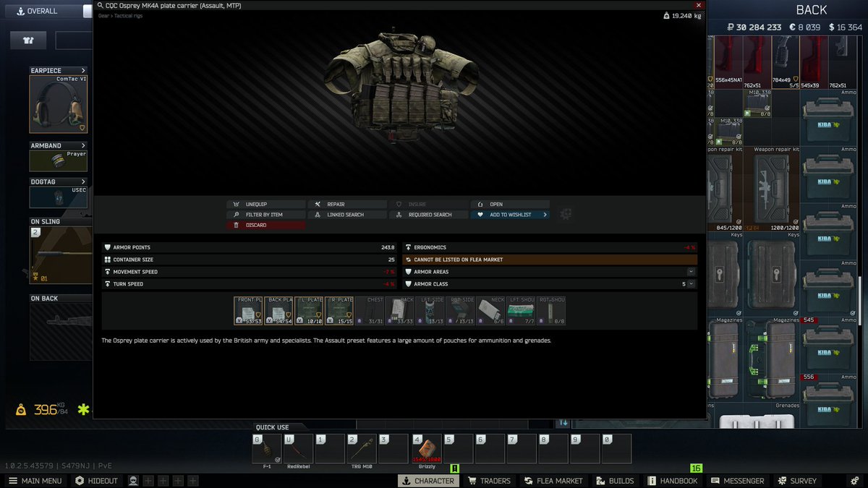Click the 19.240 kg weight label
Image resolution: width=868 pixels, height=488 pixels.
pos(682,15)
